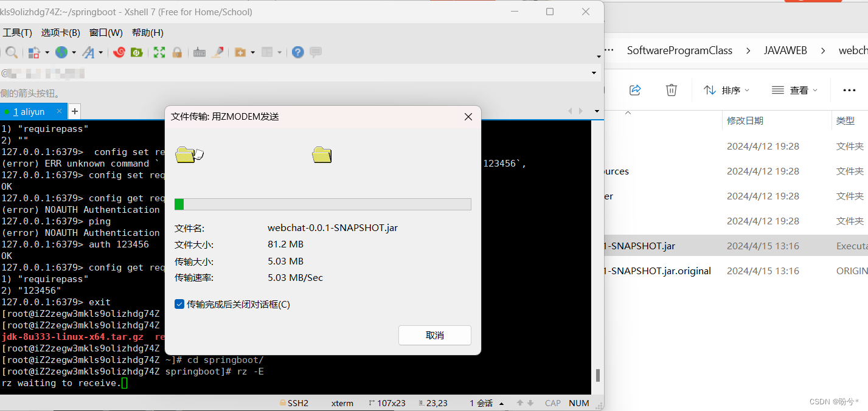The width and height of the screenshot is (868, 411).
Task: Click the delete trash icon in Explorer
Action: (x=672, y=90)
